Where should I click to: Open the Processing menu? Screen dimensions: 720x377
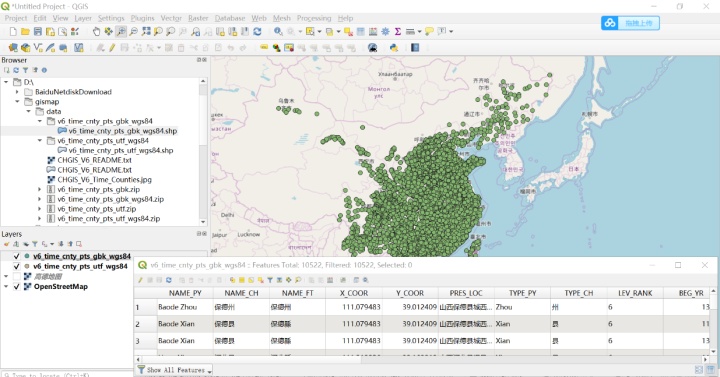pyautogui.click(x=314, y=18)
